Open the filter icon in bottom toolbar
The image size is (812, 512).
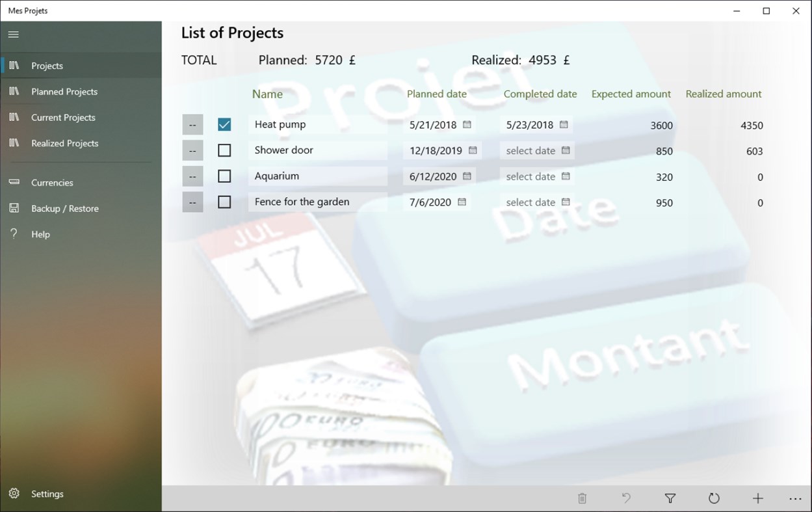coord(670,498)
